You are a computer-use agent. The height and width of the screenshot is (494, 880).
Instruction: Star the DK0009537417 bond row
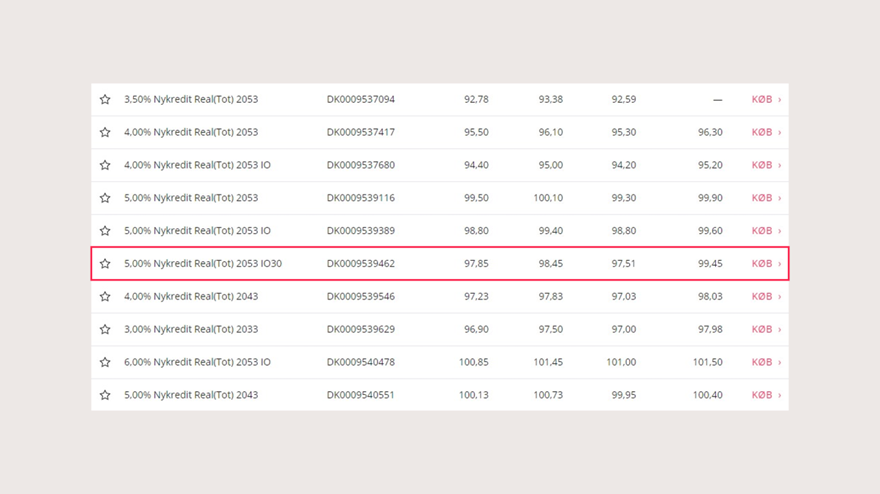pyautogui.click(x=105, y=132)
